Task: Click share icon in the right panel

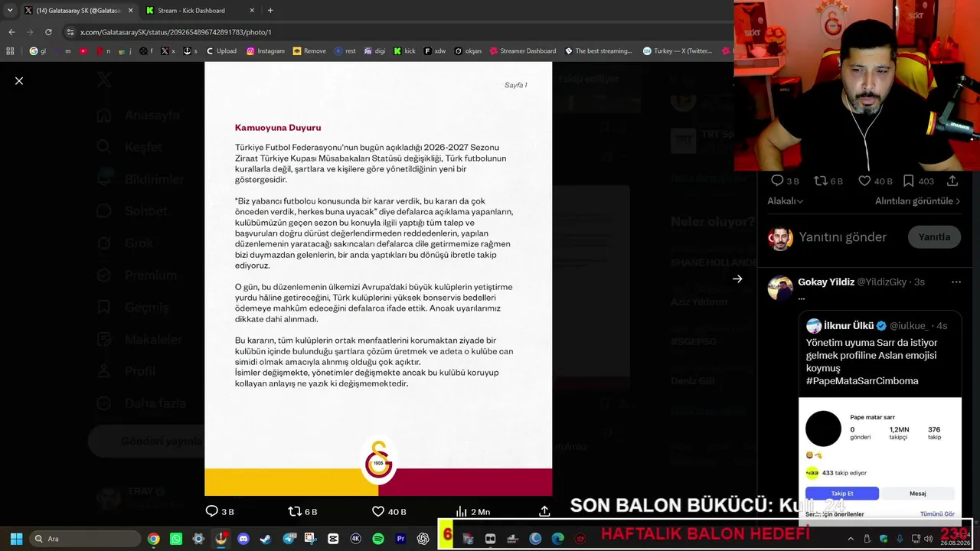Action: (952, 181)
